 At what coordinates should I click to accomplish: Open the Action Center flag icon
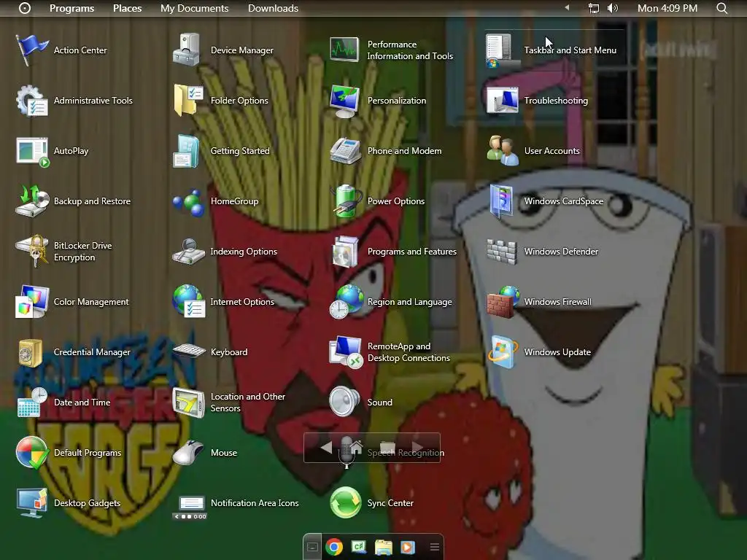click(31, 50)
